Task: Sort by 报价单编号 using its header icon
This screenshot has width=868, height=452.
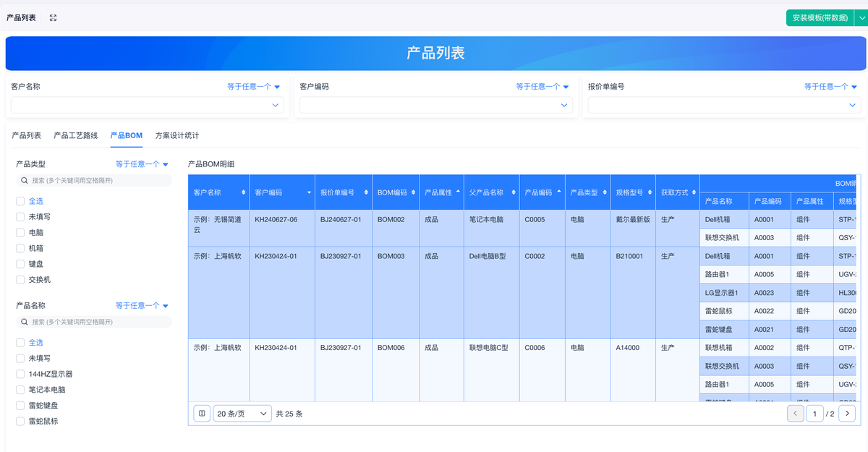Action: 367,192
